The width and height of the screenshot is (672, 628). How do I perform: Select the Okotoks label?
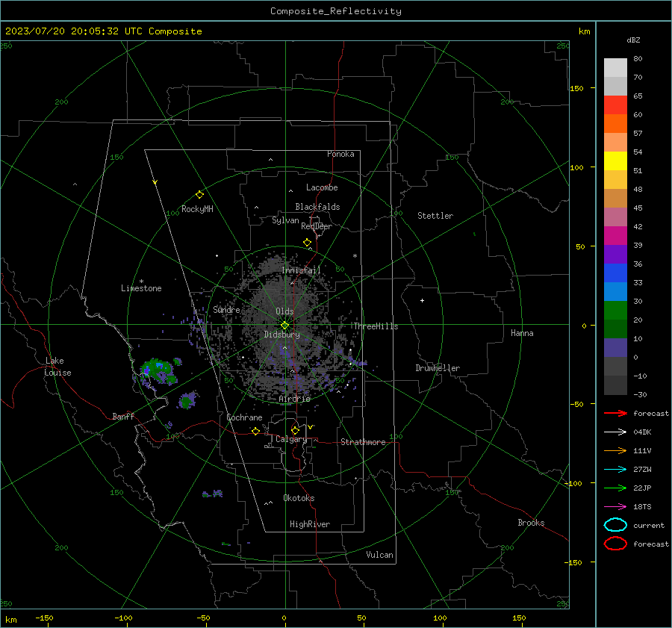[x=299, y=498]
